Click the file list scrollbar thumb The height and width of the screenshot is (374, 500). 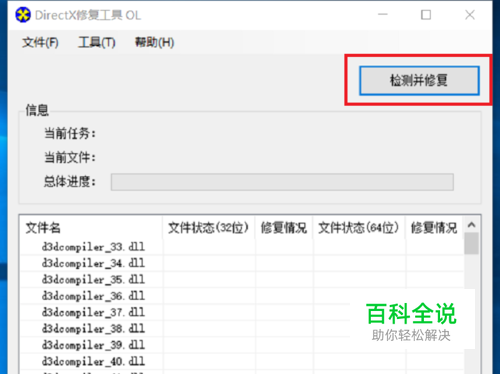471,244
